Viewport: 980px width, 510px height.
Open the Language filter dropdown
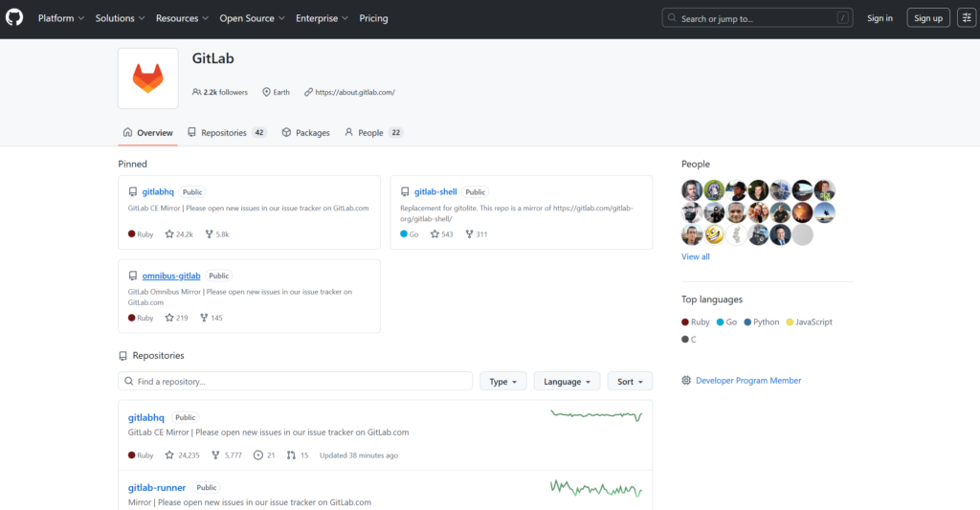[x=567, y=381]
